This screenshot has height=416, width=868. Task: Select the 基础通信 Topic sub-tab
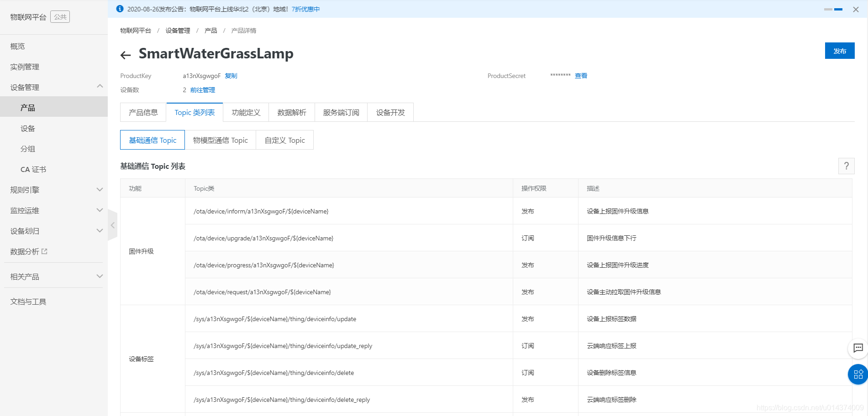(x=153, y=140)
